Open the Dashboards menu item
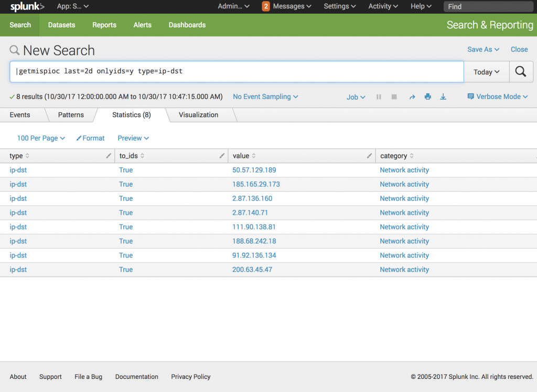Image resolution: width=537 pixels, height=392 pixels. 187,25
